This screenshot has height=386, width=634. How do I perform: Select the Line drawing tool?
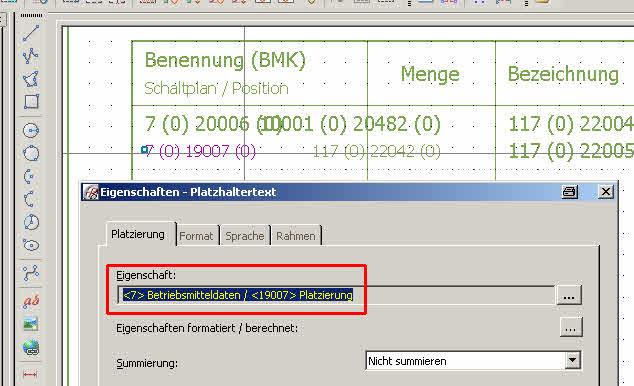(x=31, y=34)
